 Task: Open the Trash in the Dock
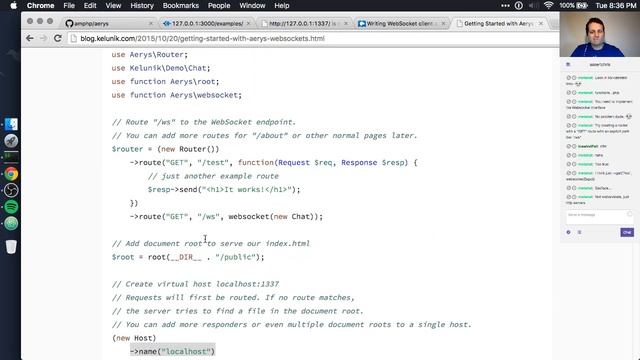pyautogui.click(x=11, y=247)
